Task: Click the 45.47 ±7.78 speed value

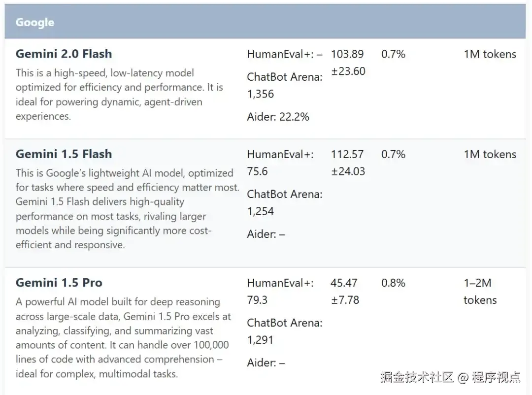Action: [345, 291]
